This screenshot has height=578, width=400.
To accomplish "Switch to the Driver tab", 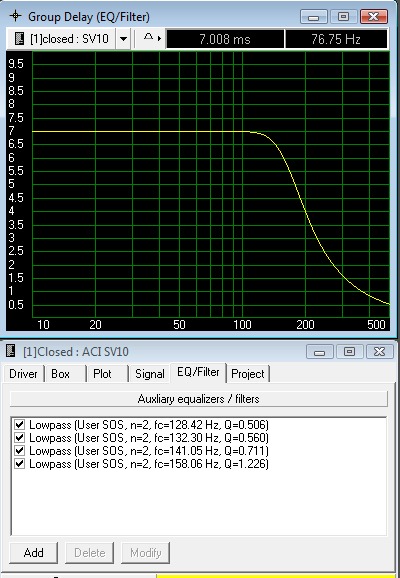I will tap(23, 374).
